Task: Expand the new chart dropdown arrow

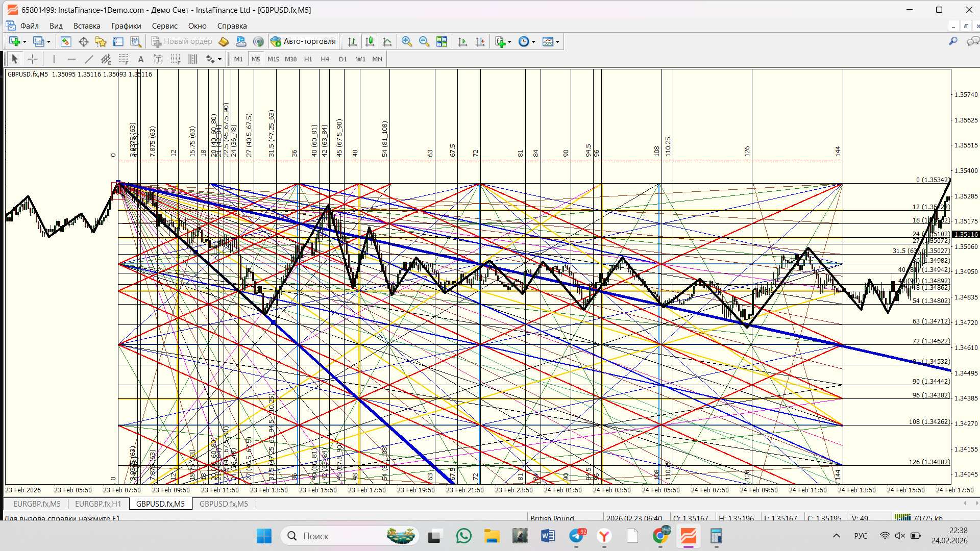Action: [24, 42]
